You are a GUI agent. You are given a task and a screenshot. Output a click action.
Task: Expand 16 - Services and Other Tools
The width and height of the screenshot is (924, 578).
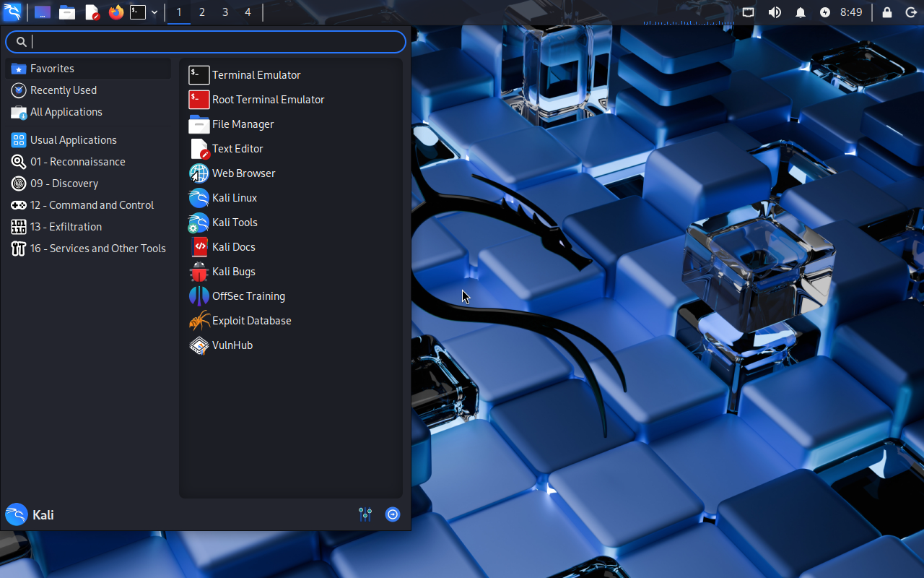pyautogui.click(x=97, y=249)
